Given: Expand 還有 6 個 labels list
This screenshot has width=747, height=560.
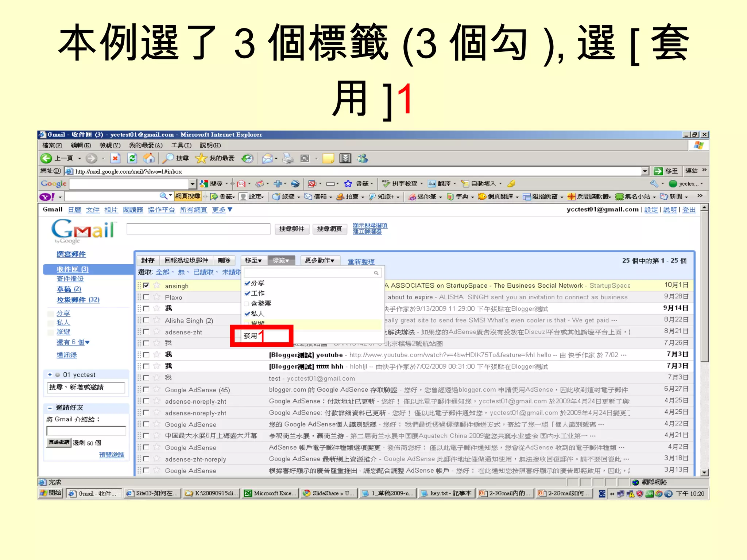Looking at the screenshot, I should pos(73,342).
